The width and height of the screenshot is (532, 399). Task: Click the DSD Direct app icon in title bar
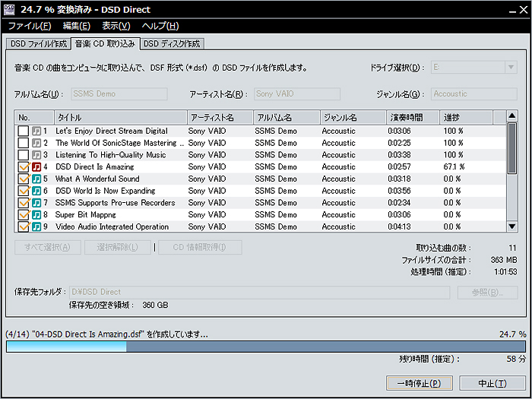pyautogui.click(x=10, y=9)
